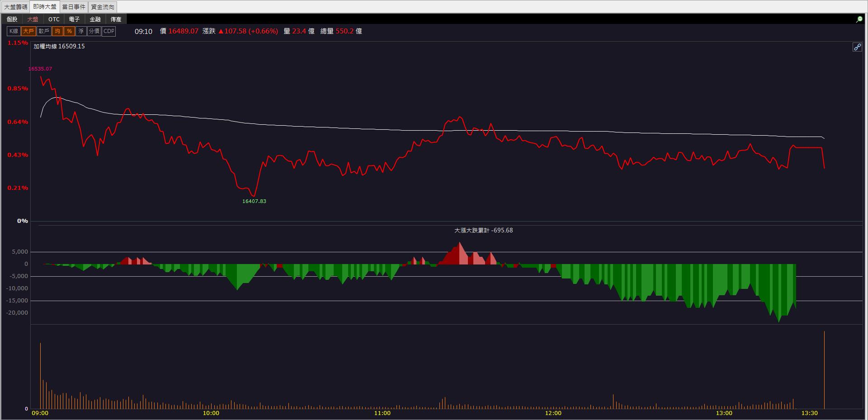Select the 大盤 sub-tab
This screenshot has width=868, height=420.
pyautogui.click(x=33, y=19)
